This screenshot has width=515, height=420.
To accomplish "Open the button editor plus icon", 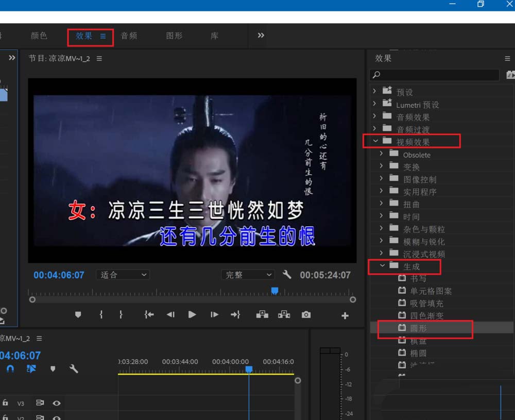I will point(345,315).
